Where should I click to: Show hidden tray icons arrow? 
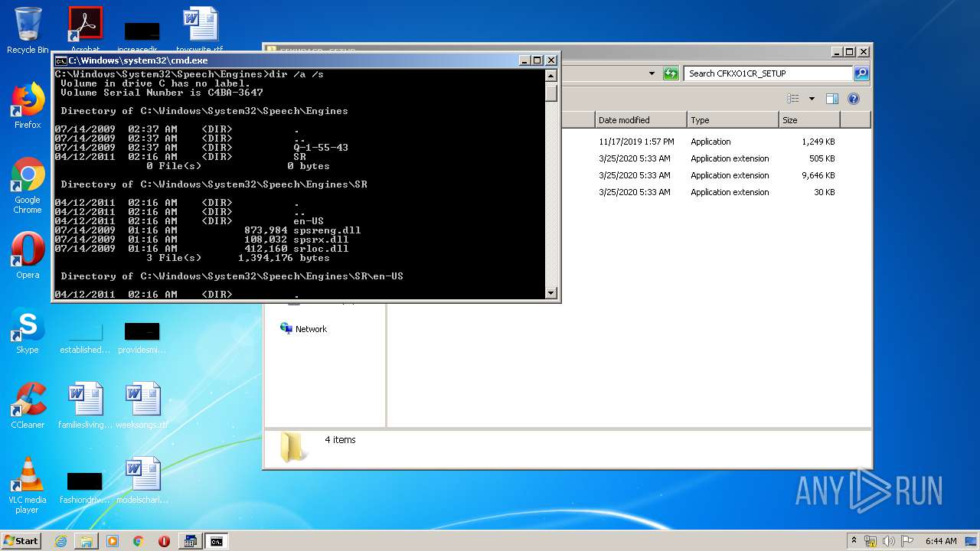pos(854,540)
